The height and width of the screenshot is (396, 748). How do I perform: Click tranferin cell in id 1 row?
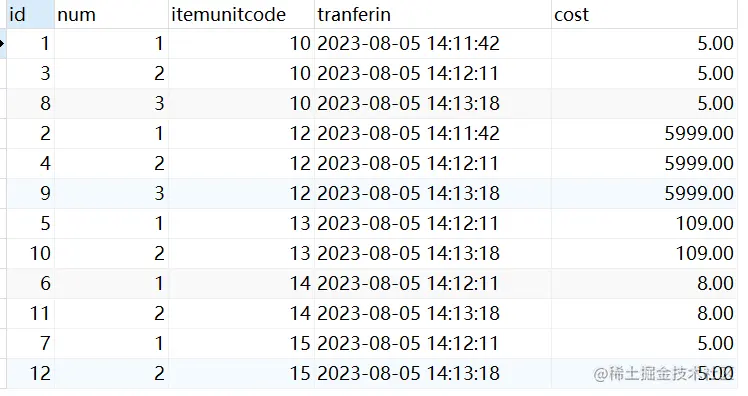pyautogui.click(x=433, y=44)
